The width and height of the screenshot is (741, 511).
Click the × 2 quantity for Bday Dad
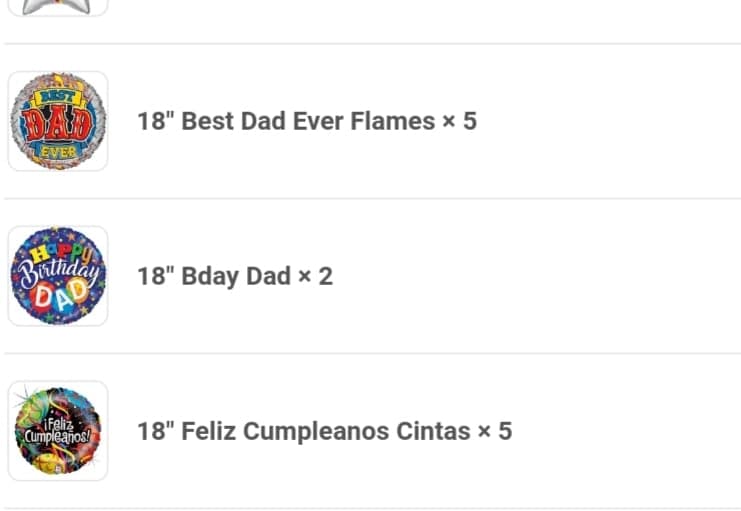(316, 277)
